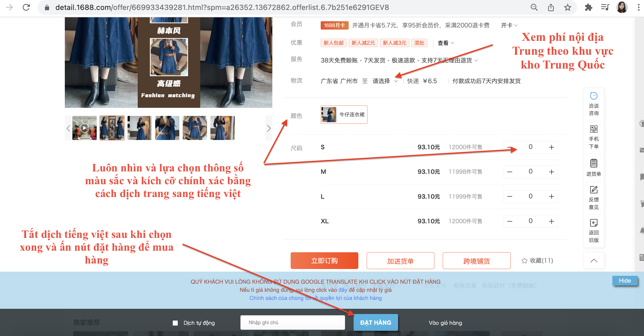Decrease the size XL quantity with minus
Viewport: 644px width, 336px height.
510,221
